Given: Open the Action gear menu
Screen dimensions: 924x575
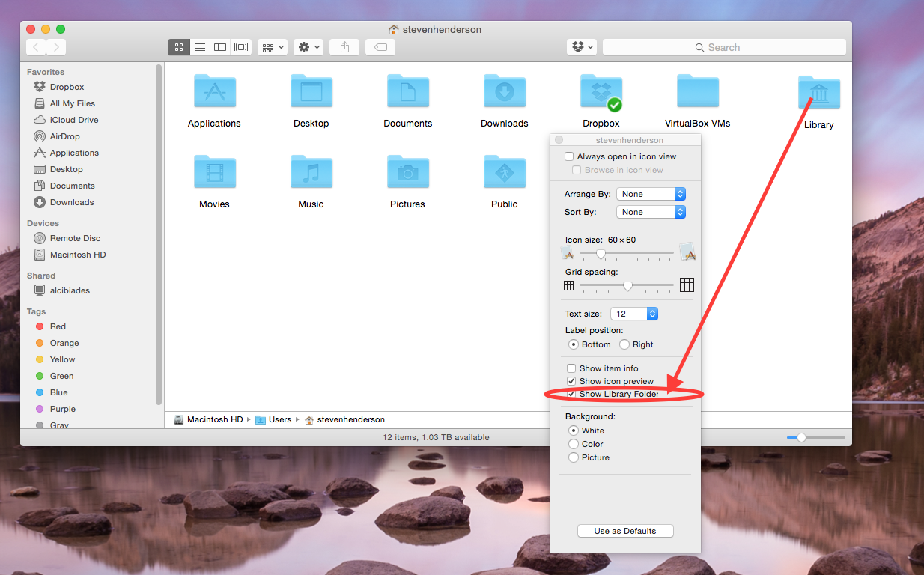Looking at the screenshot, I should tap(309, 47).
